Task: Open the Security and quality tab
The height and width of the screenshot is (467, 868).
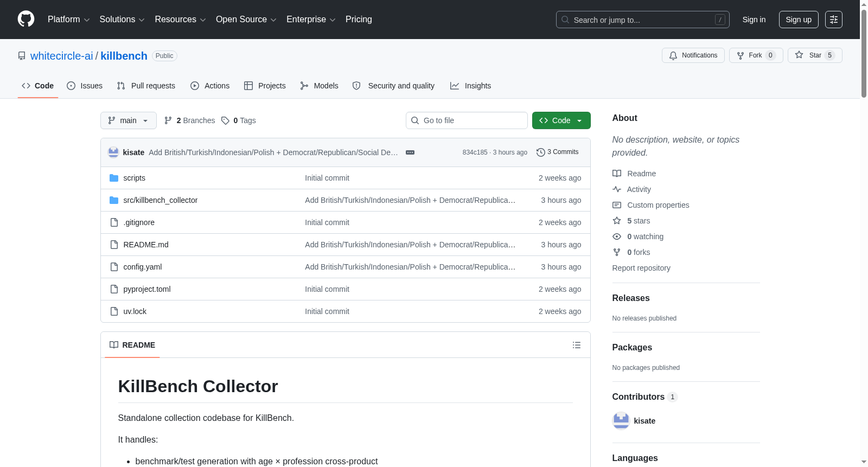Action: pos(393,86)
